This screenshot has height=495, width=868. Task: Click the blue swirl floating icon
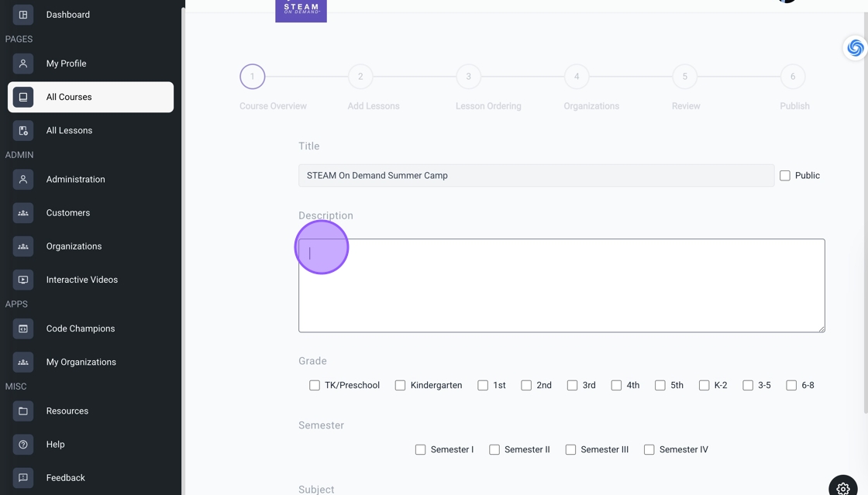pos(855,47)
